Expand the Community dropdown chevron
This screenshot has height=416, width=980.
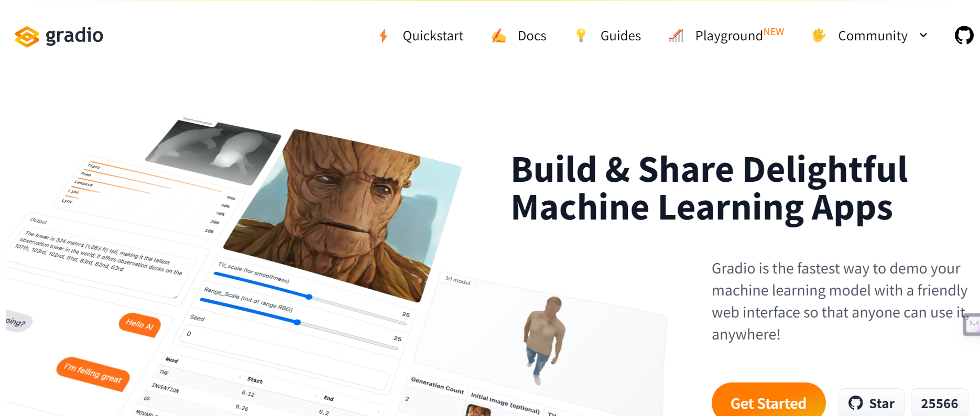point(923,36)
